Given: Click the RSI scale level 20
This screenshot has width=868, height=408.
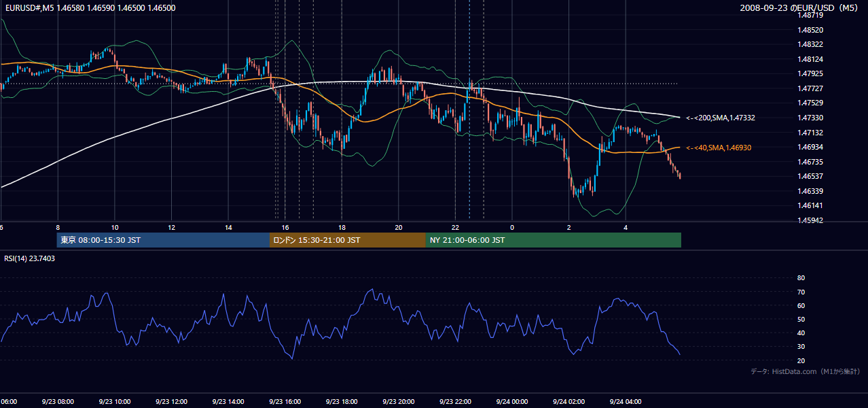Looking at the screenshot, I should tap(801, 360).
